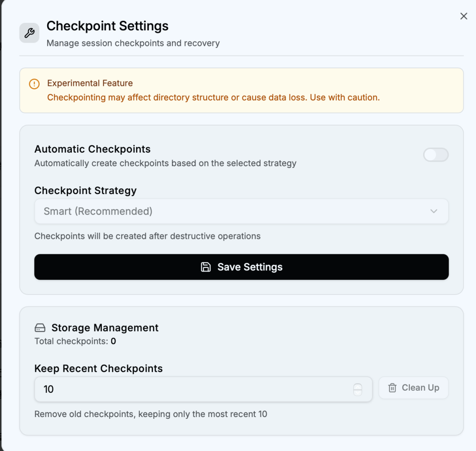Click the hard drive icon beside Storage Management
Screen dimensions: 476x451
click(x=39, y=328)
